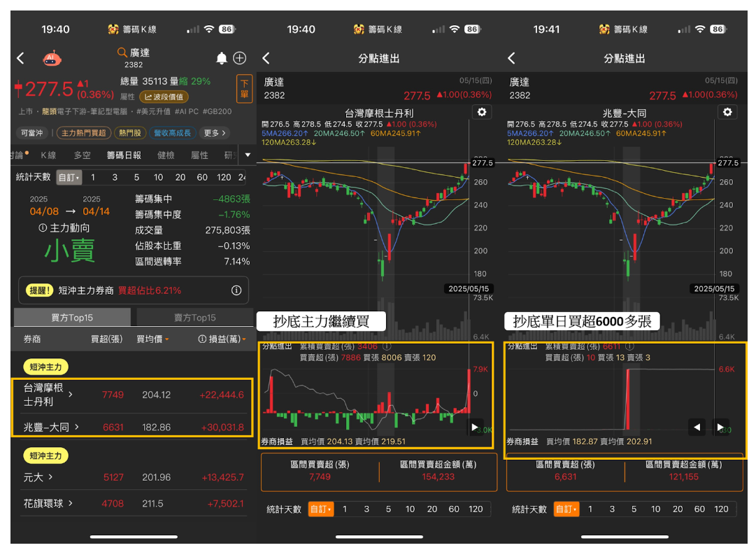Expand more tags with 更多

(214, 133)
